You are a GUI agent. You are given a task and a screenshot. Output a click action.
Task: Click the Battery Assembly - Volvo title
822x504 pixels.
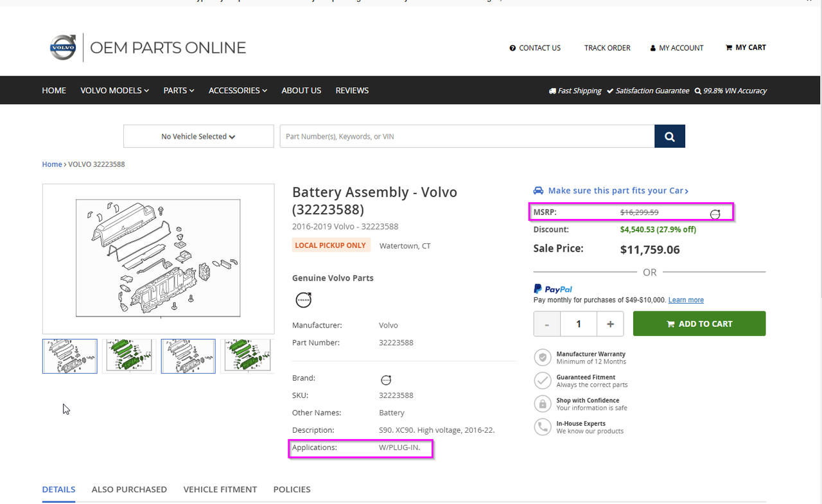pyautogui.click(x=374, y=200)
